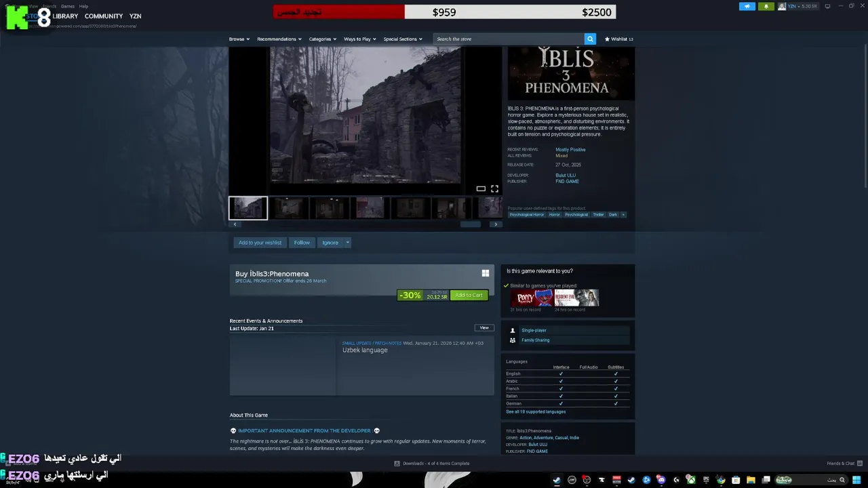Toggle fullscreen on the screenshot viewer

(494, 188)
